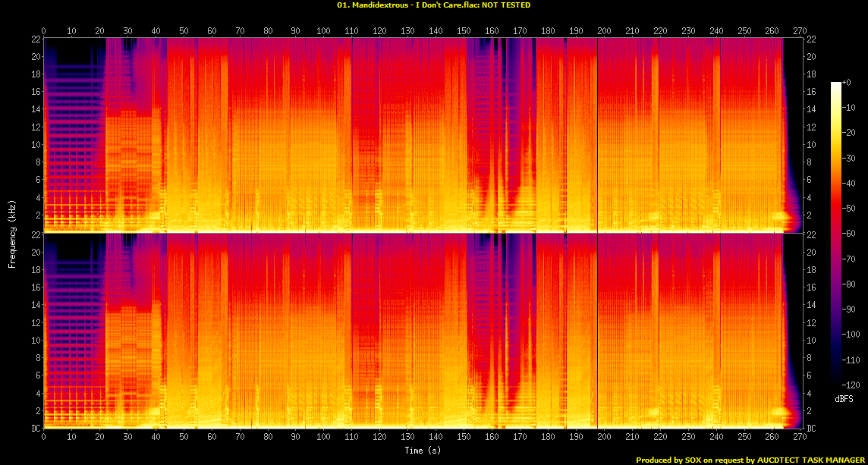Click the 'Time (s)' axis label
The height and width of the screenshot is (465, 868).
tap(423, 451)
